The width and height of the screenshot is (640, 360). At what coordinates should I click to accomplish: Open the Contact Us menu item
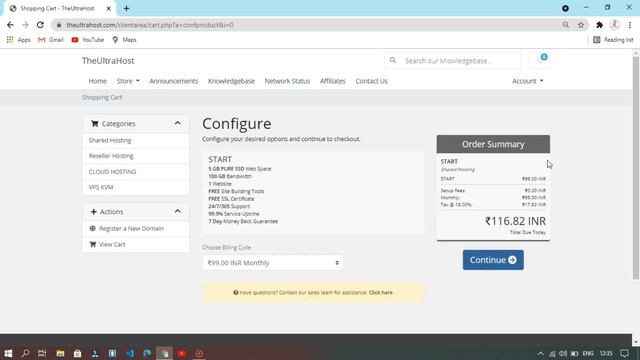371,81
